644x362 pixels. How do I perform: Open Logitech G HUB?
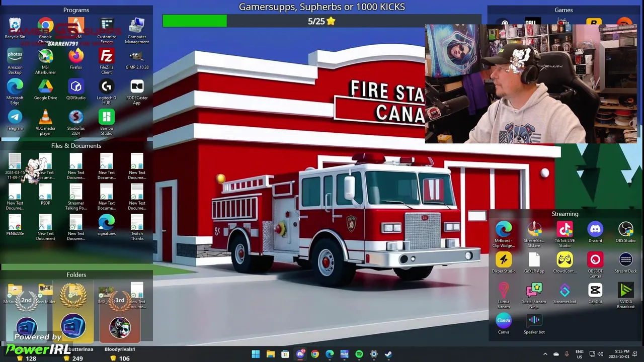point(107,93)
